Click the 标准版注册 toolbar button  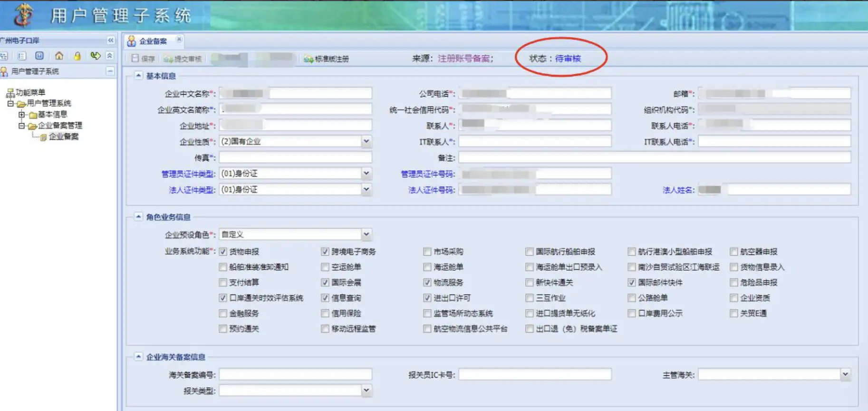327,59
